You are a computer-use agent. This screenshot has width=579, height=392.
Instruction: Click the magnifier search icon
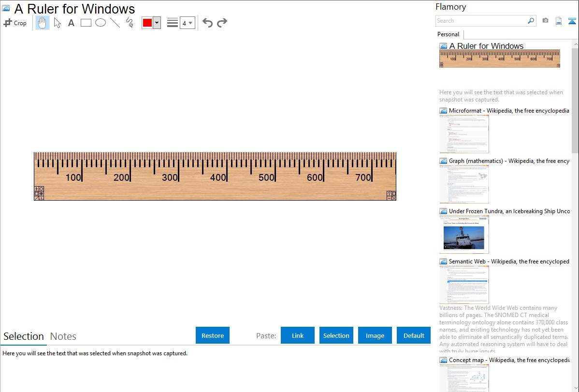(531, 21)
